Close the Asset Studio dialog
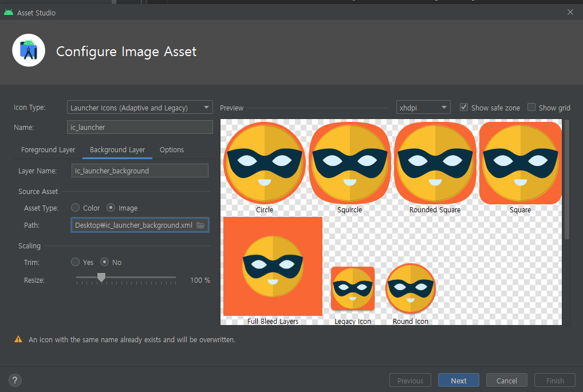 (570, 12)
